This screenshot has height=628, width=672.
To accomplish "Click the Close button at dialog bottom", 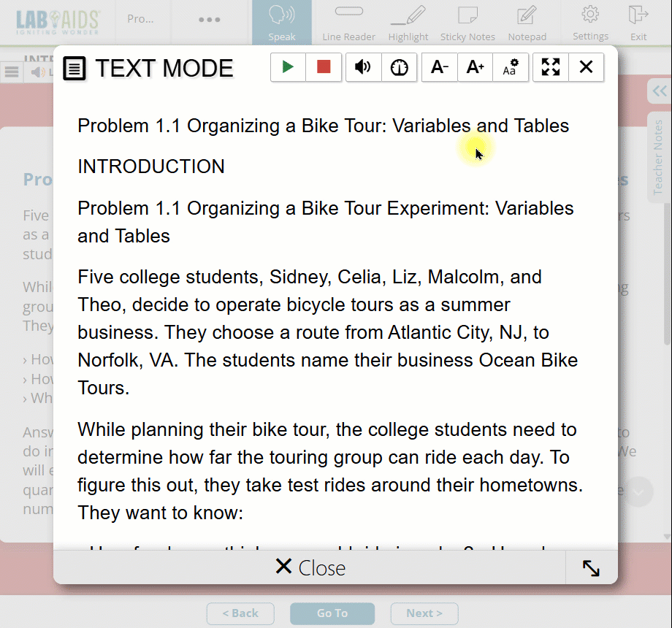I will [x=310, y=567].
